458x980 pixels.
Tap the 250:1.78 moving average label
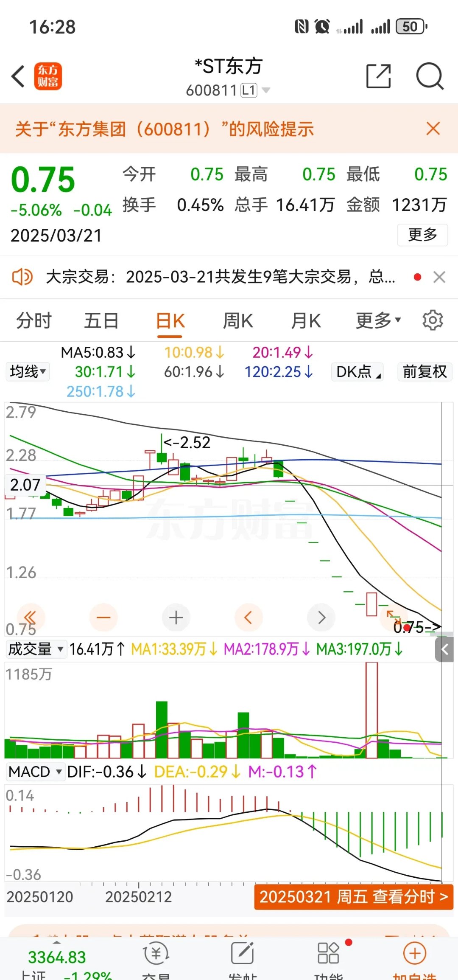pyautogui.click(x=101, y=391)
